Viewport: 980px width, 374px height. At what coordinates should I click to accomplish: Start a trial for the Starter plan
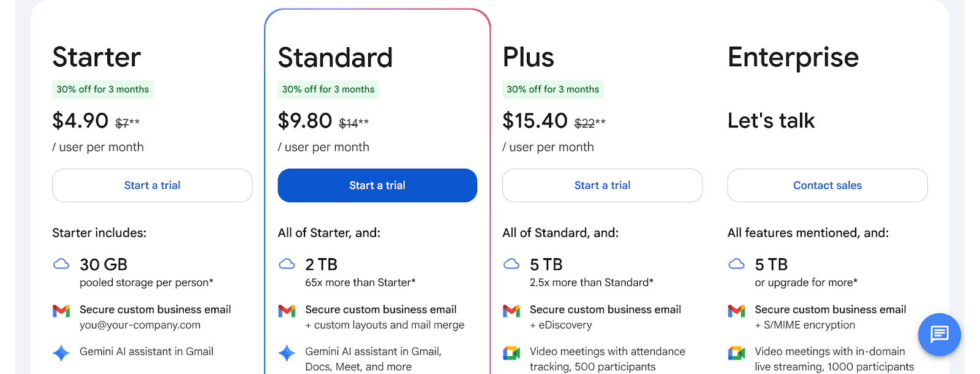pyautogui.click(x=152, y=185)
